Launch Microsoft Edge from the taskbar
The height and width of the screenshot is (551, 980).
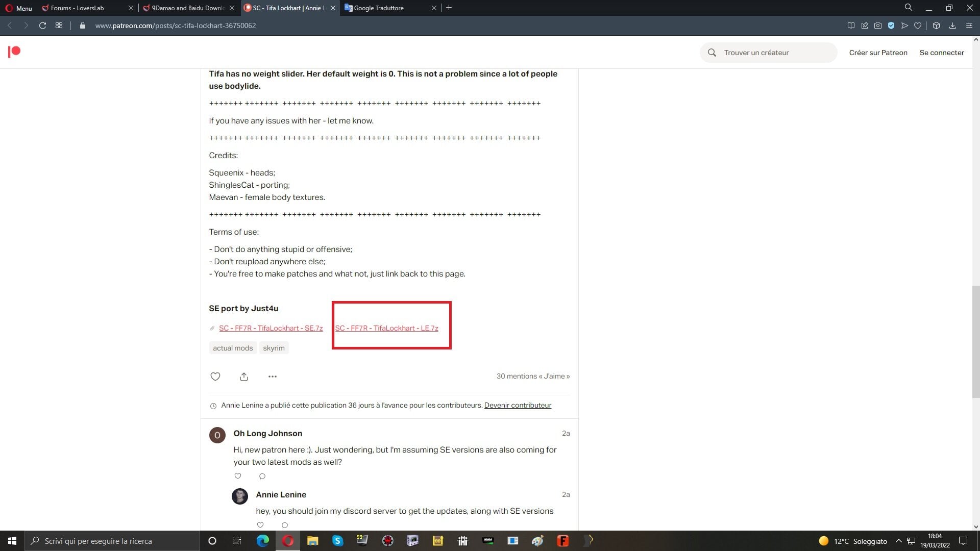tap(262, 541)
